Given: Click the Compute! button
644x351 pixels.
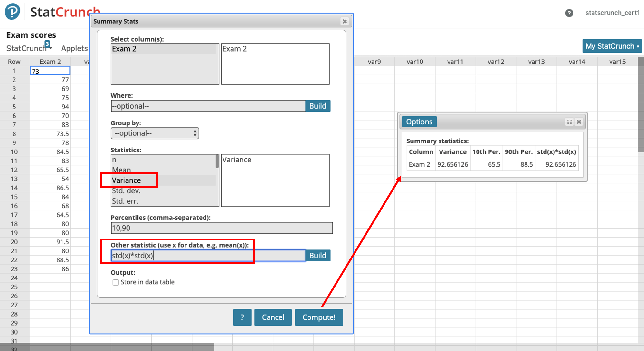Looking at the screenshot, I should click(x=319, y=317).
